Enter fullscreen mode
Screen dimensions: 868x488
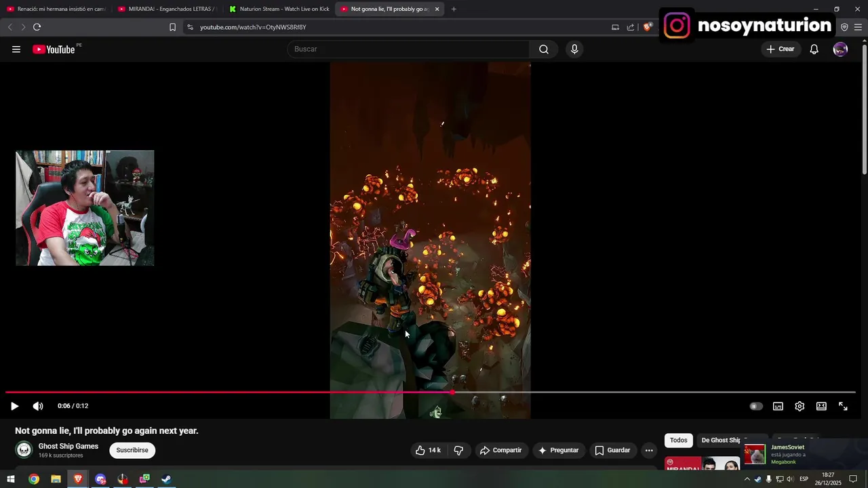[843, 406]
